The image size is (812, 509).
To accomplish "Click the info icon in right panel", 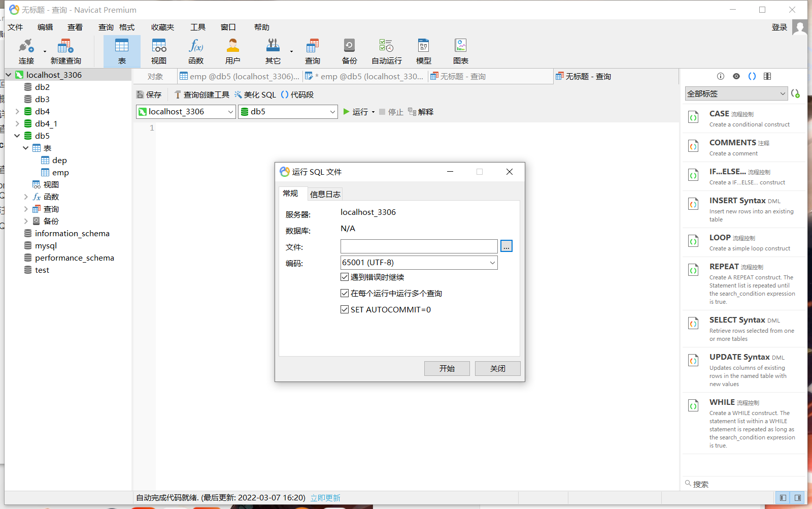I will [721, 76].
